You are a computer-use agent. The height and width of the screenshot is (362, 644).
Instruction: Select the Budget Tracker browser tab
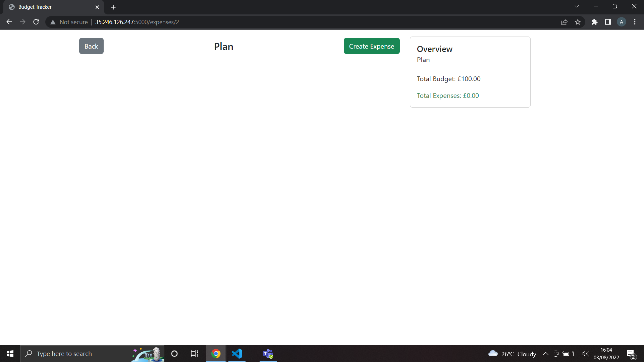(47, 7)
